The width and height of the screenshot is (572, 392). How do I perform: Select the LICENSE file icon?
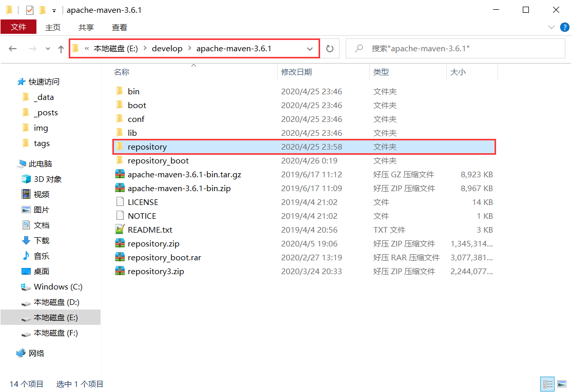click(x=120, y=202)
